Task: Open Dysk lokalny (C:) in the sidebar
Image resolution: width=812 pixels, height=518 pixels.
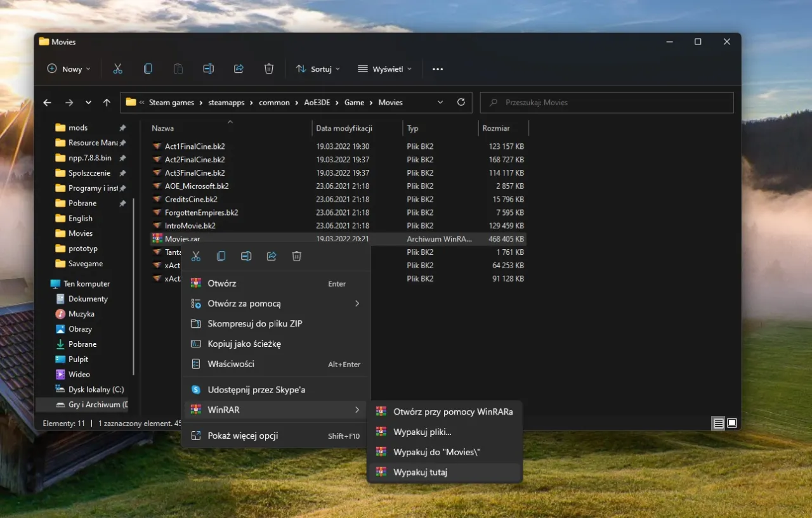Action: tap(96, 389)
